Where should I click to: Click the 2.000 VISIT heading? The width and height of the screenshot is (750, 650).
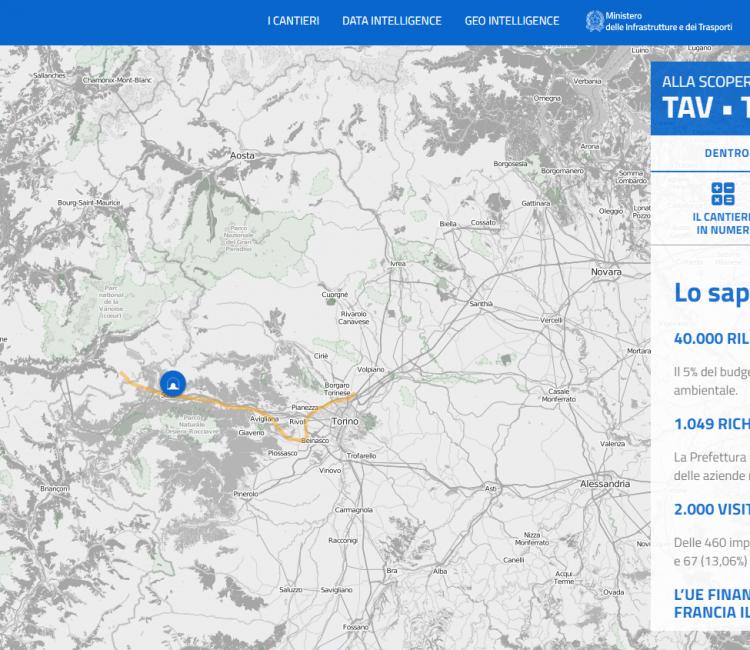tap(712, 509)
